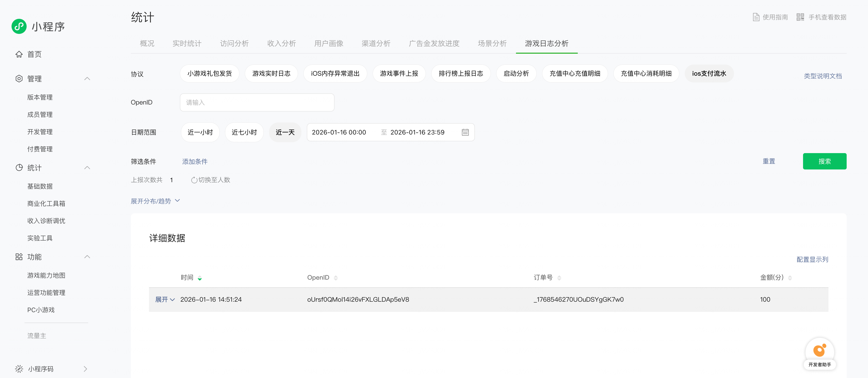
Task: Sort the table by time column arrow
Action: click(x=200, y=278)
